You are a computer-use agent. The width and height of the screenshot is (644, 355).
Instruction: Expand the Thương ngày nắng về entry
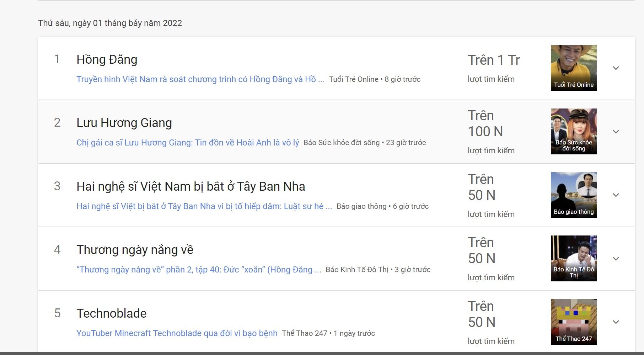[x=617, y=258]
